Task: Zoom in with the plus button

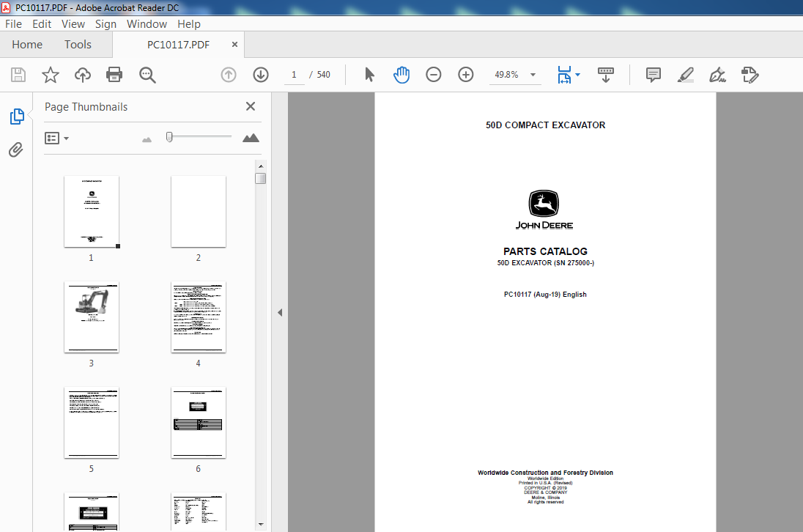Action: coord(465,75)
